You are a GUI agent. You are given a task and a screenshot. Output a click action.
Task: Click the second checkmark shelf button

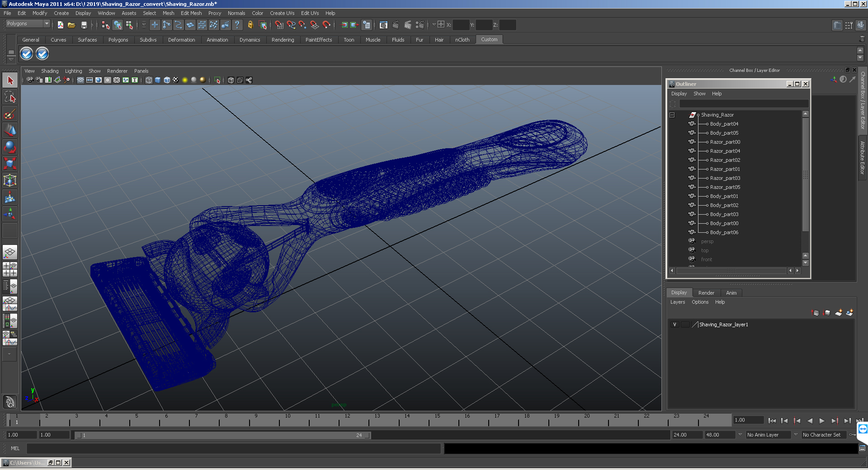coord(42,54)
